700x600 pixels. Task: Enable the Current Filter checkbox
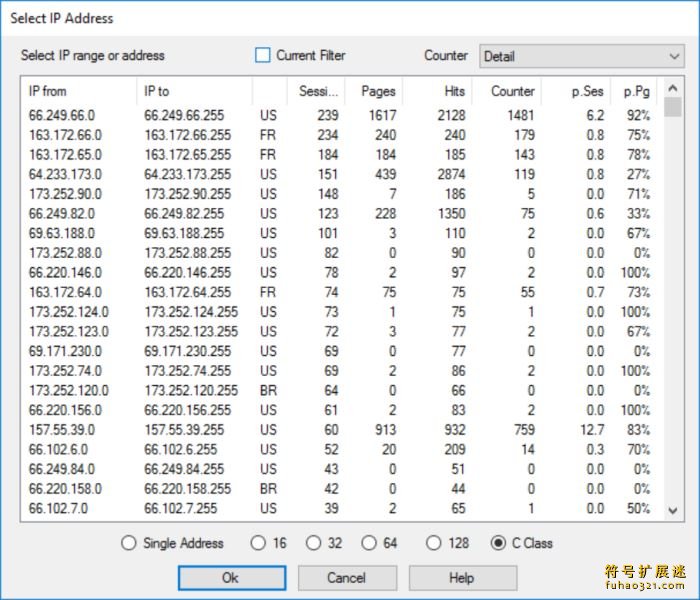pos(262,55)
